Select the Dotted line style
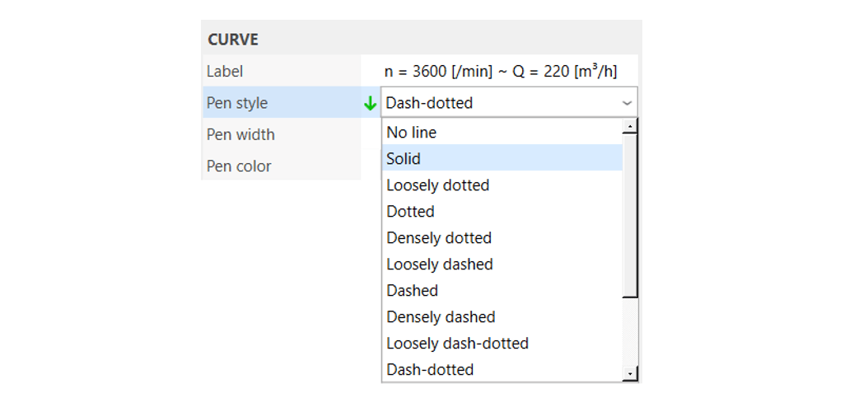868x412 pixels. click(502, 212)
